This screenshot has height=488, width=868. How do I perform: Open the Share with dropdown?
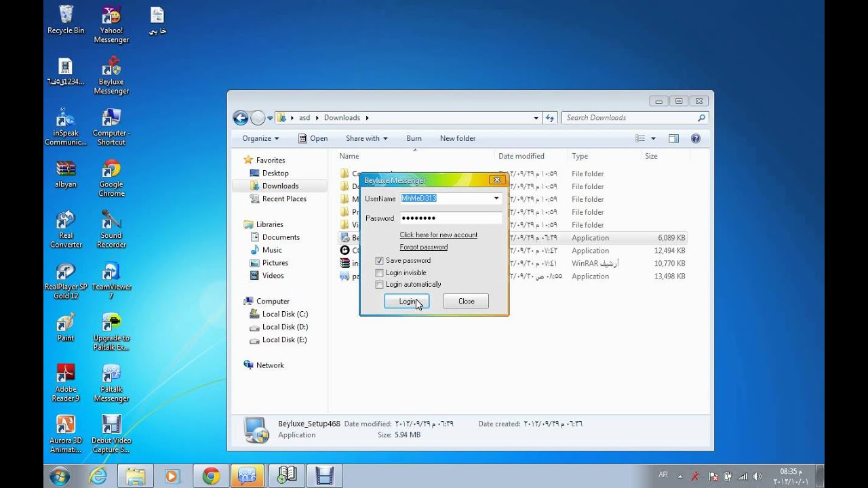click(367, 138)
